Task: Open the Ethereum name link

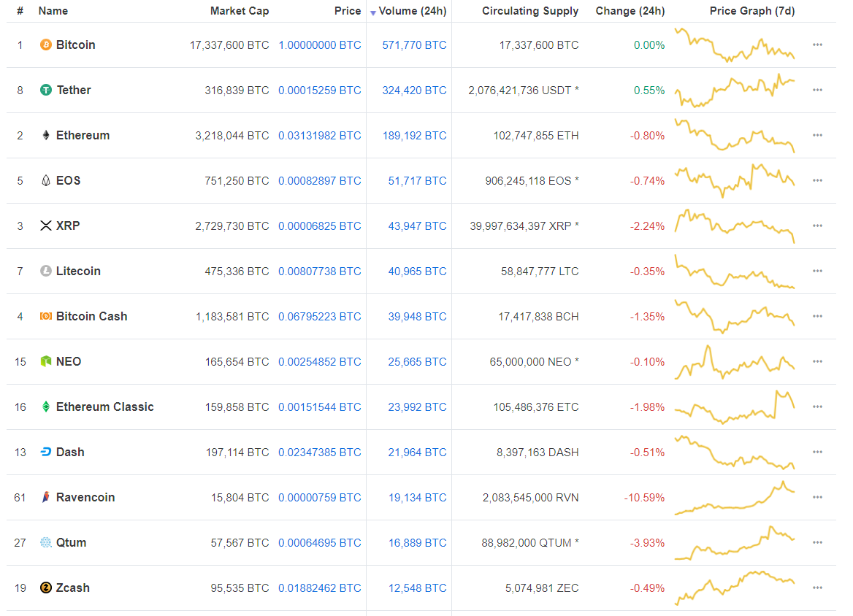Action: pyautogui.click(x=83, y=135)
